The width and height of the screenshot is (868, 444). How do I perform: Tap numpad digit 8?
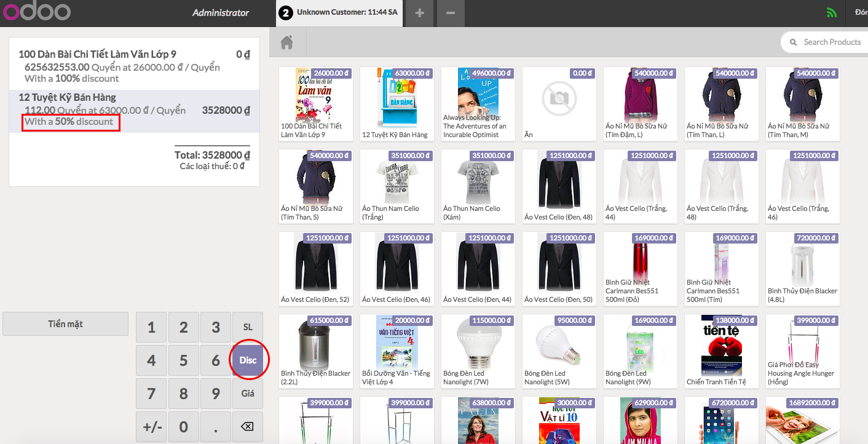pyautogui.click(x=183, y=394)
